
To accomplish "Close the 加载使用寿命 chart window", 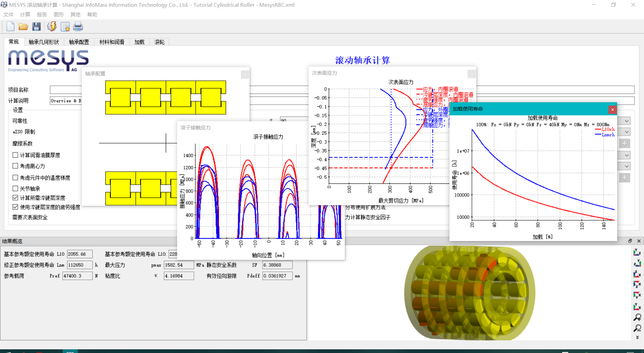I will pos(612,109).
